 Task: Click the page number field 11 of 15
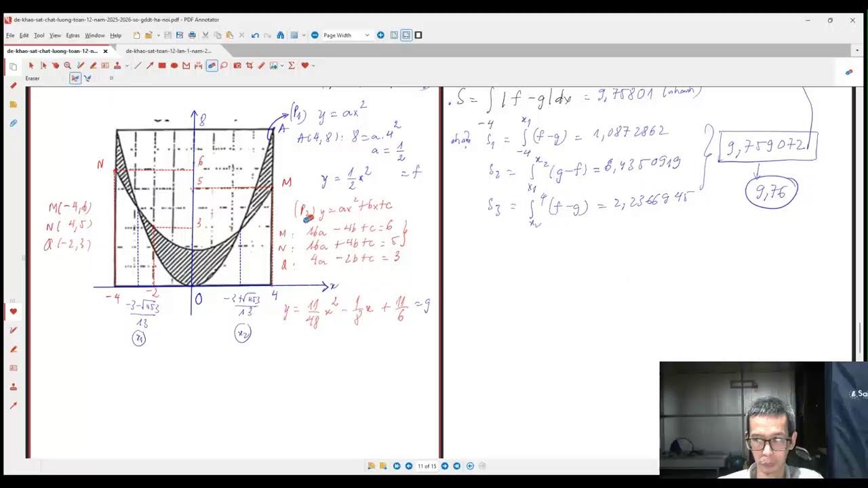coord(427,466)
